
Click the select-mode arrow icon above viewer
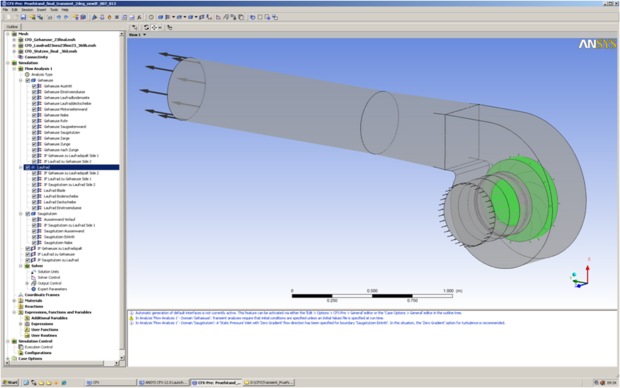tap(135, 27)
